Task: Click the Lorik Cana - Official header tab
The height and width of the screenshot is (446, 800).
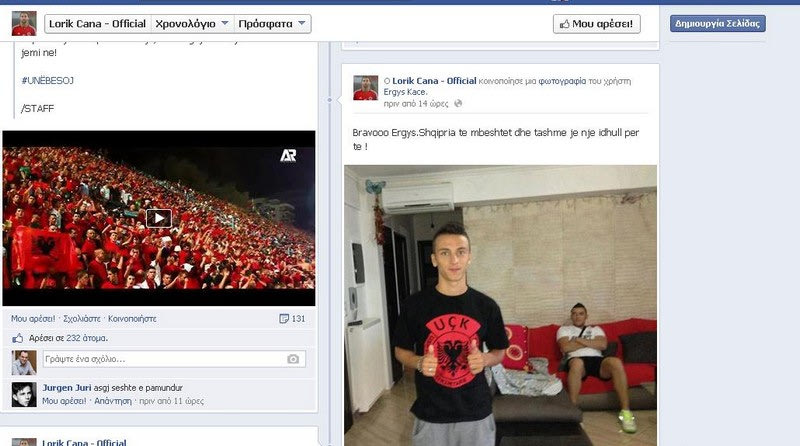Action: coord(98,24)
